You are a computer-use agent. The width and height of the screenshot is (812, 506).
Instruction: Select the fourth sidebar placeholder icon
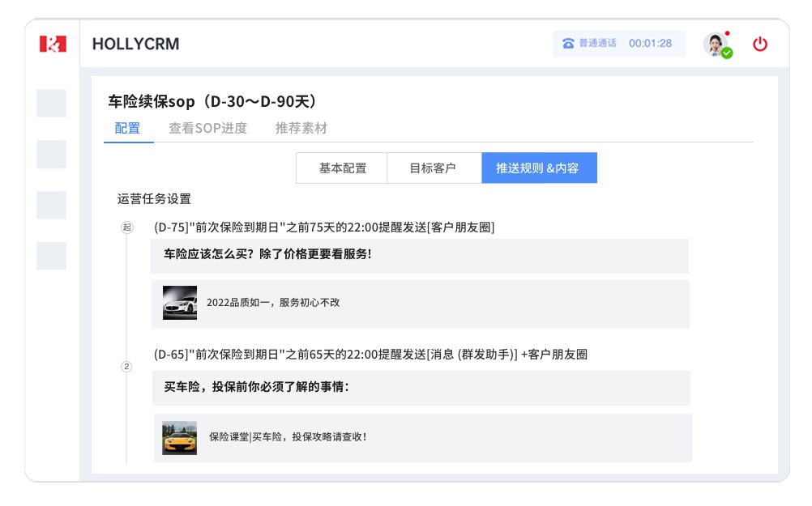point(52,256)
